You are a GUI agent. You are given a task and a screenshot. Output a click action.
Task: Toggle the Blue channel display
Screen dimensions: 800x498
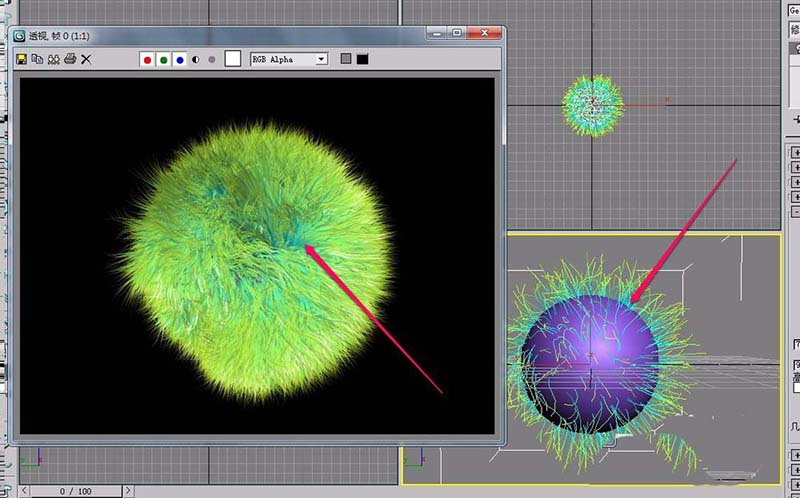[x=180, y=60]
